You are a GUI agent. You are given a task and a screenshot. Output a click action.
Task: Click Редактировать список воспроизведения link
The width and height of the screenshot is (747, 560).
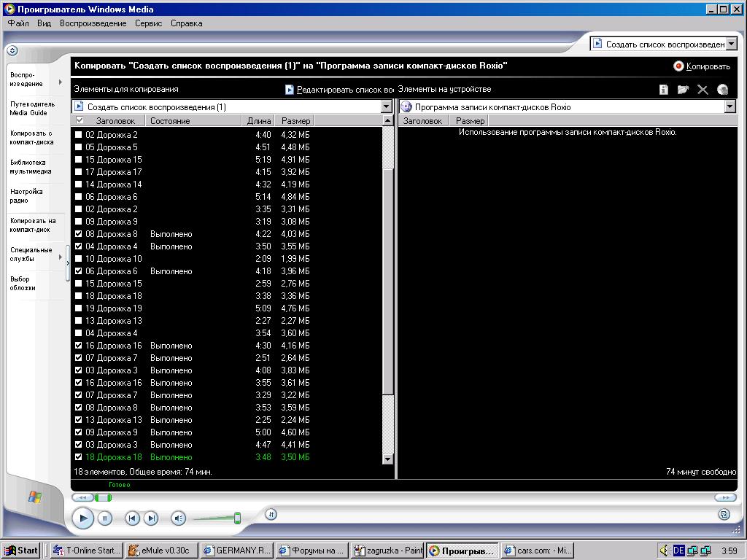pyautogui.click(x=345, y=90)
